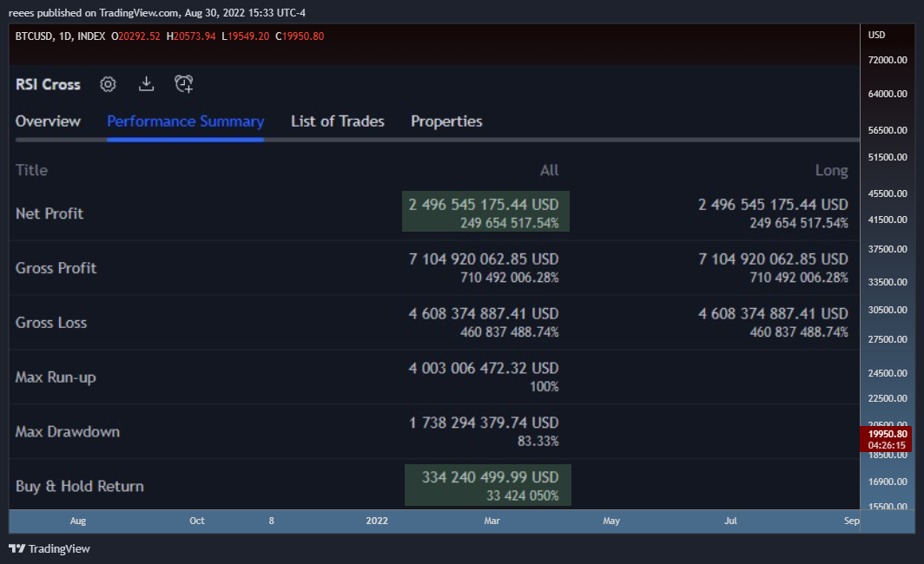Open RSI Cross strategy settings gear
This screenshot has height=564, width=924.
click(108, 84)
